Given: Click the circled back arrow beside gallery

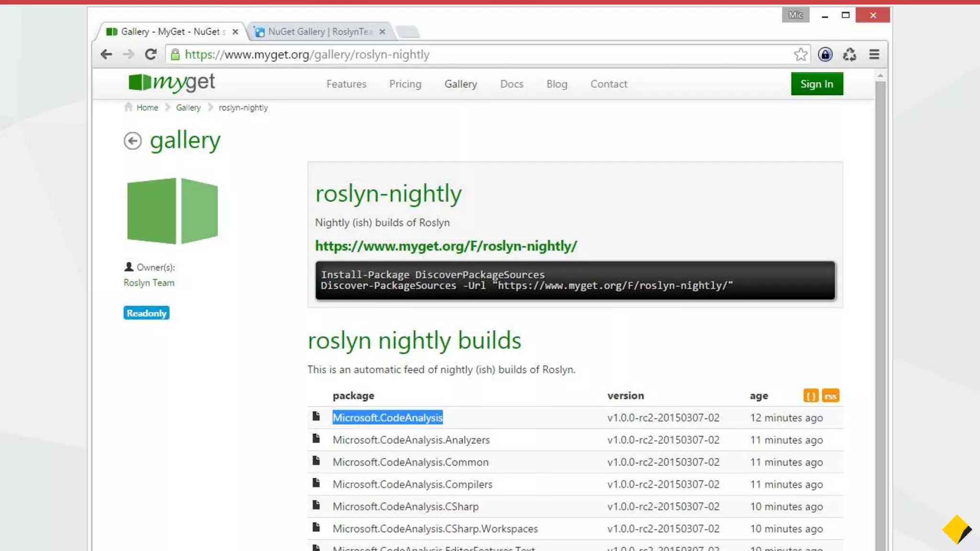Looking at the screenshot, I should click(x=133, y=141).
